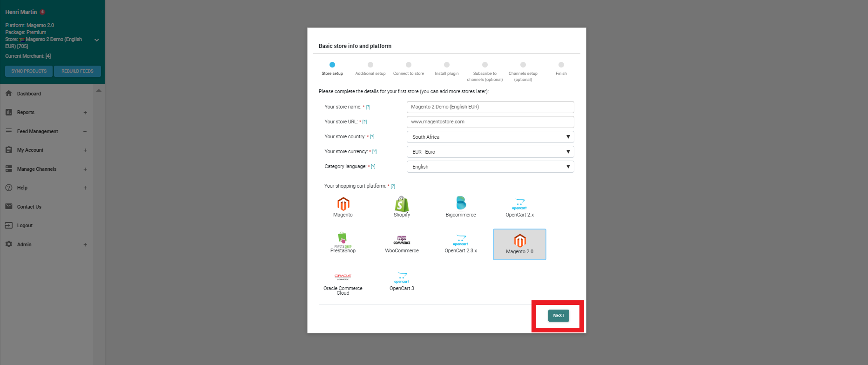Open the store URL help link
The height and width of the screenshot is (365, 868).
(x=364, y=122)
